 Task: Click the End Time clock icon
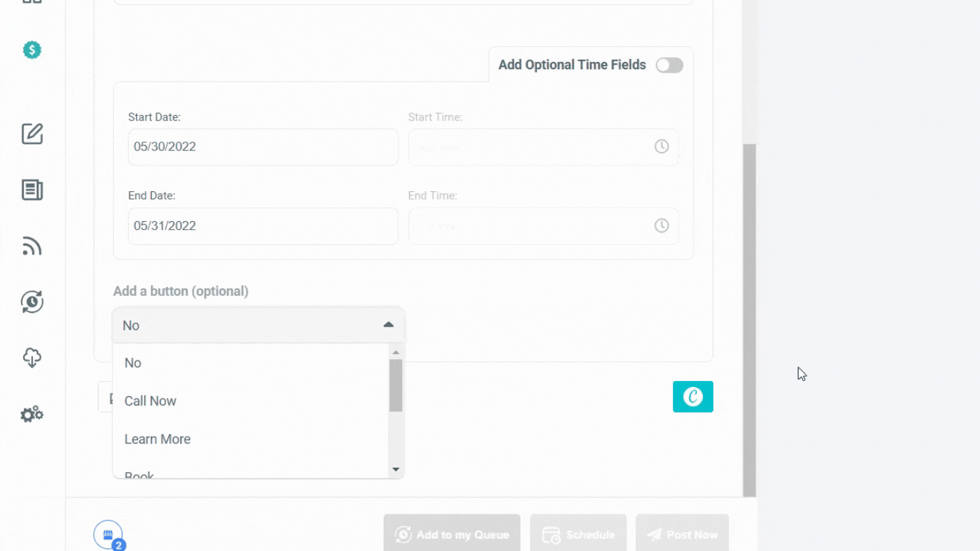pyautogui.click(x=661, y=225)
